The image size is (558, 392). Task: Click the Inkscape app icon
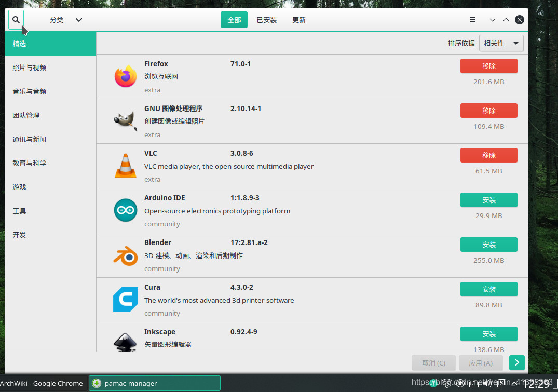[x=125, y=342]
